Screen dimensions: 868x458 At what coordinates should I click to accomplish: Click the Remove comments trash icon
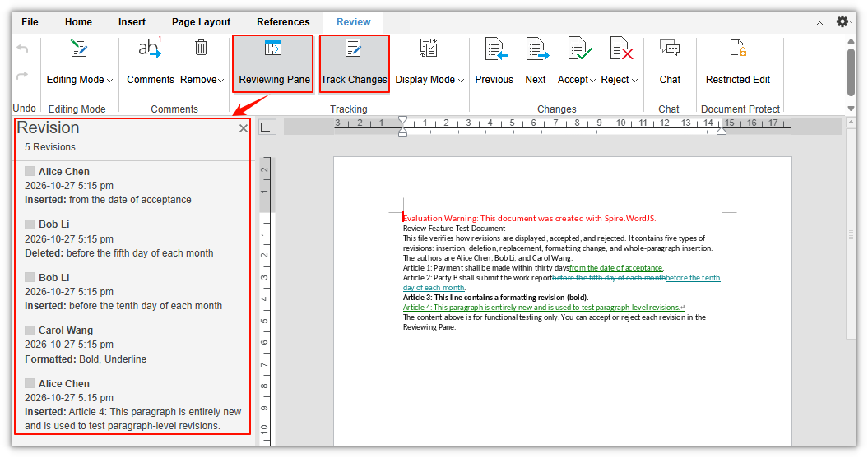point(201,48)
